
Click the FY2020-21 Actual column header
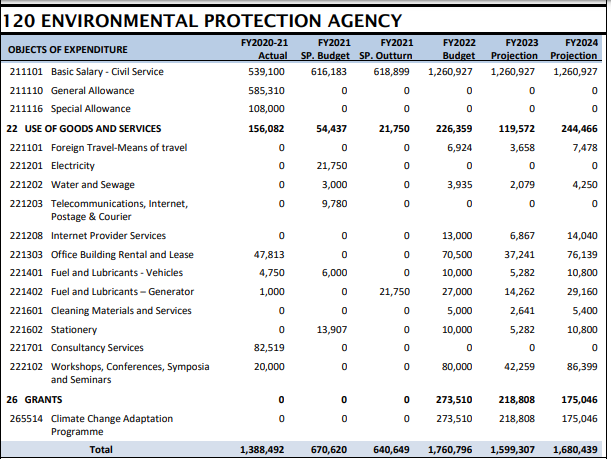click(264, 49)
